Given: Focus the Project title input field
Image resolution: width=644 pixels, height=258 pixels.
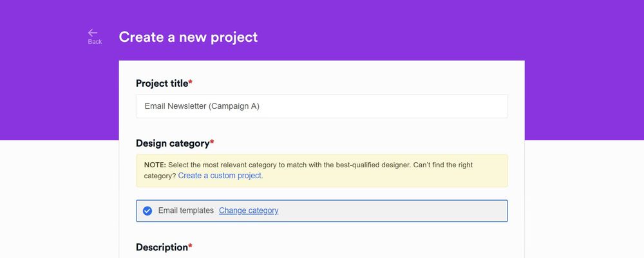Looking at the screenshot, I should point(321,106).
